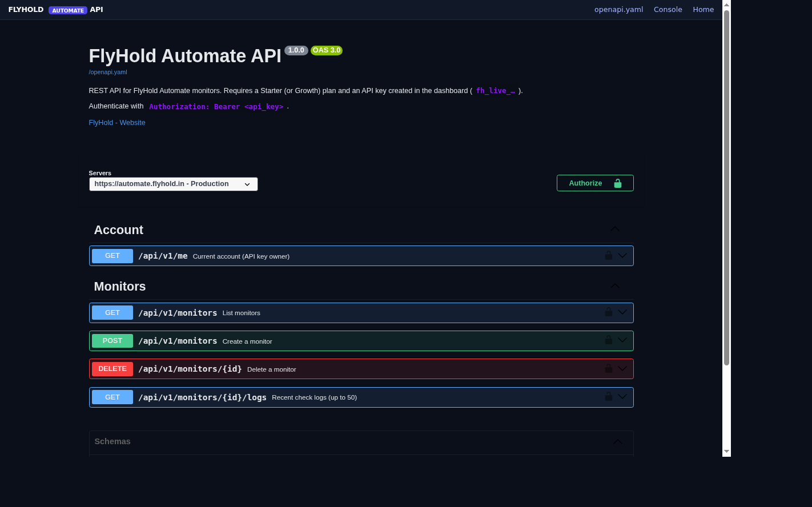Click the DELETE badge for Delete a monitor
Image resolution: width=812 pixels, height=507 pixels.
[x=112, y=369]
